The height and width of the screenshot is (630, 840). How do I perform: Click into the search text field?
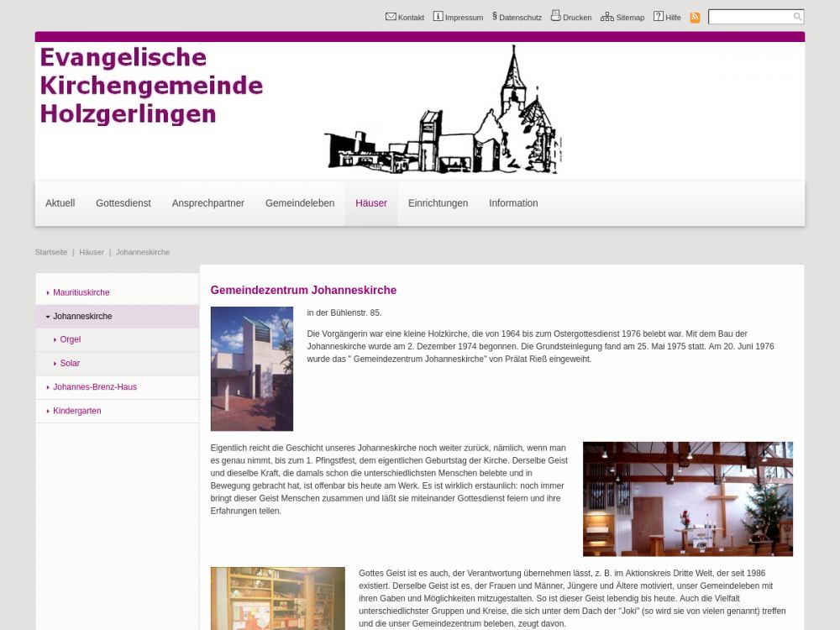(749, 17)
